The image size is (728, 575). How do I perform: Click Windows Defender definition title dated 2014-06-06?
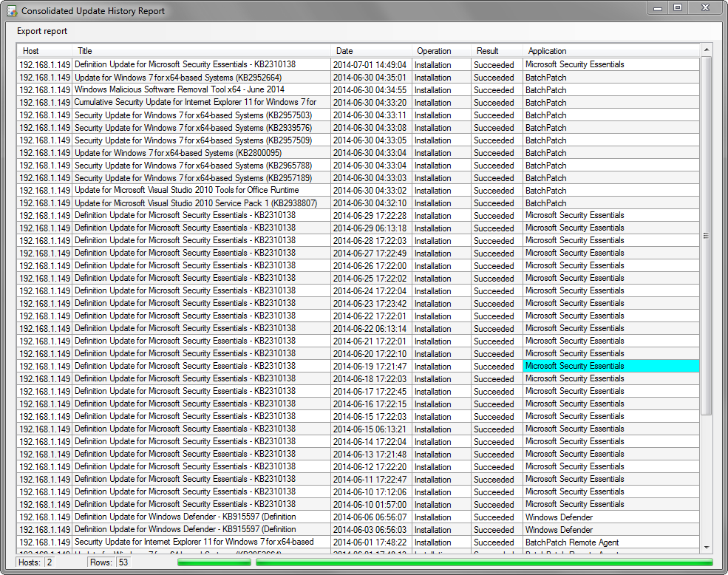[201, 517]
